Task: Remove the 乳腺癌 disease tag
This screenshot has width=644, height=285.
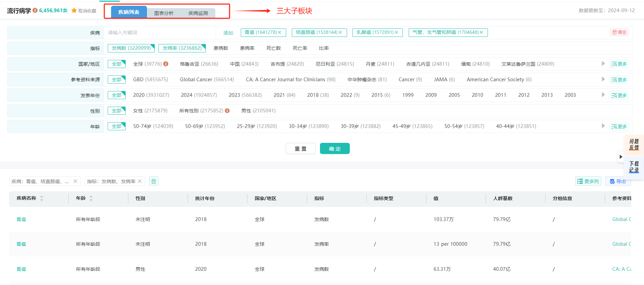Action: (396, 32)
